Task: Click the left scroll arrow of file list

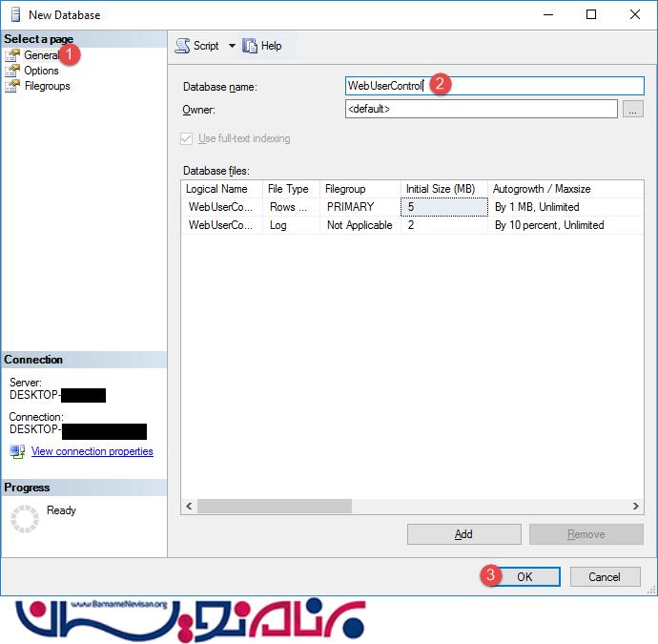Action: (189, 506)
